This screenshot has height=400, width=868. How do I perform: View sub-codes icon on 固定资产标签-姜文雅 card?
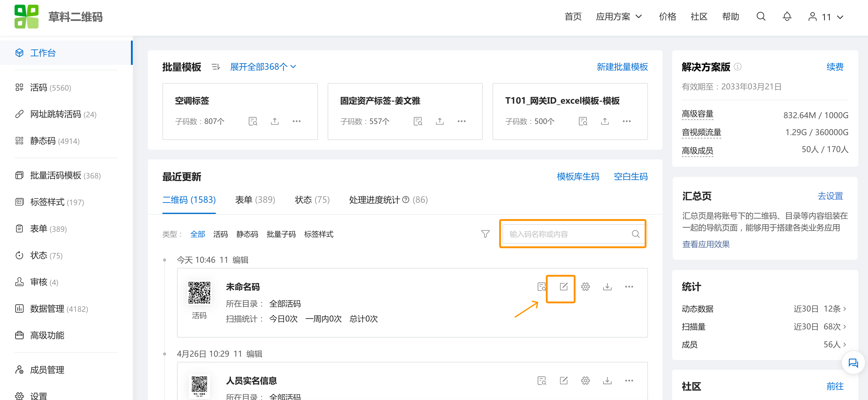pyautogui.click(x=418, y=121)
